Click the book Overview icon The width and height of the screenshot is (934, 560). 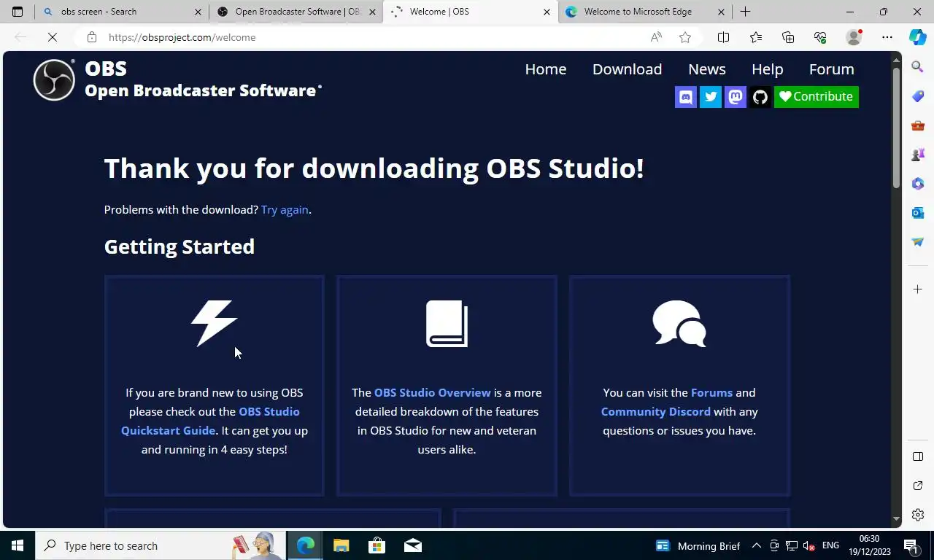[x=447, y=323]
